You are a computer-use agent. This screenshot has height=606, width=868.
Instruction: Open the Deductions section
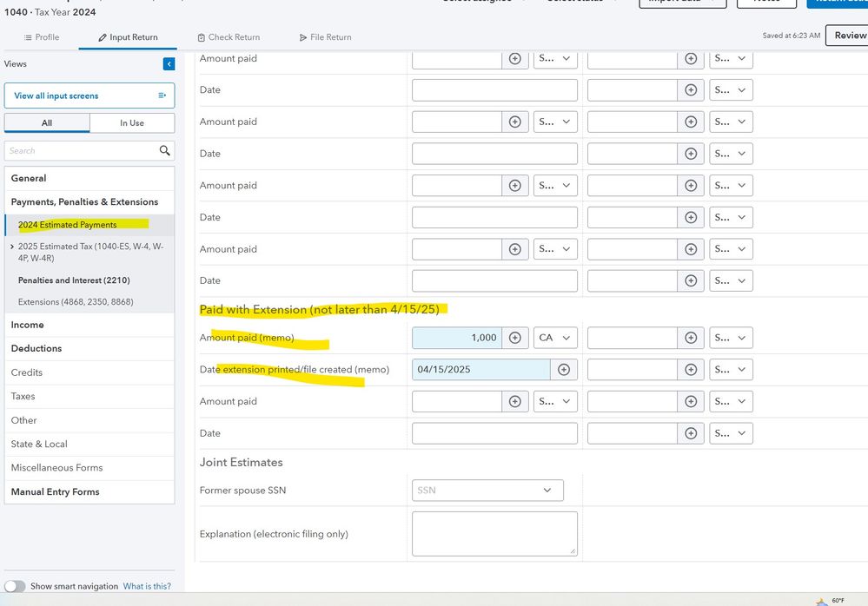[x=89, y=348]
